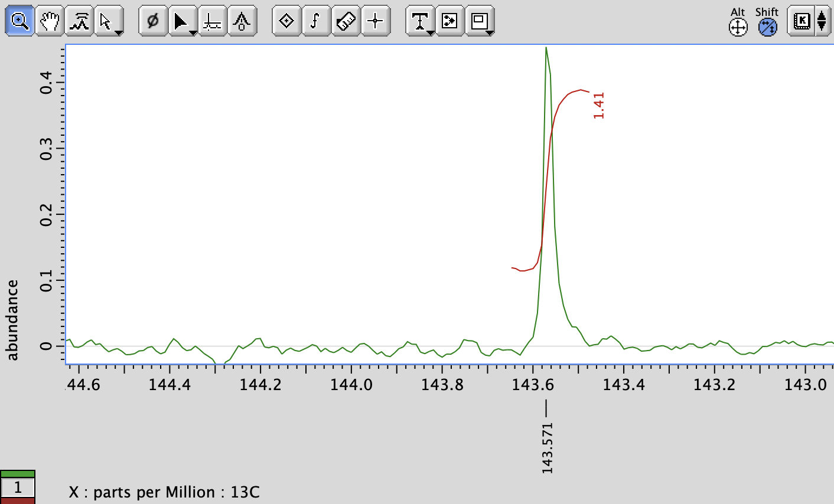Toggle the Alt modifier control
Viewport: 834px width, 504px height.
click(x=737, y=27)
